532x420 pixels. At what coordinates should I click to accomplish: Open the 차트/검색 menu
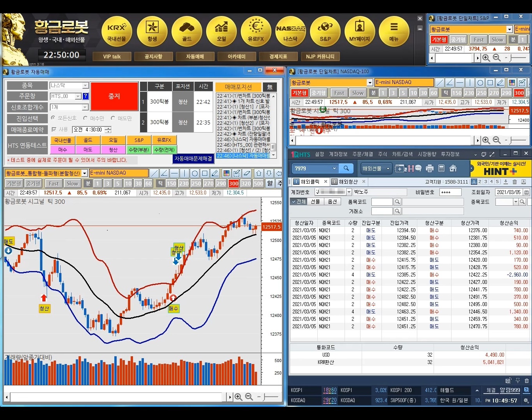[x=402, y=154]
